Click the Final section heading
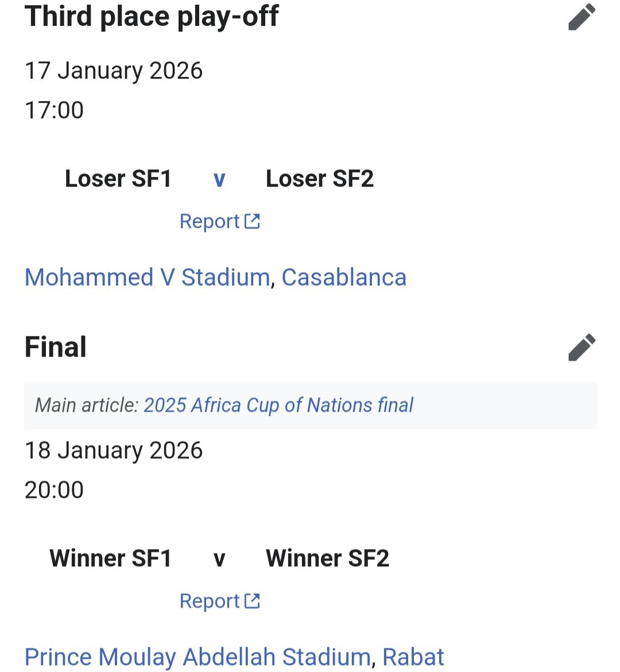Image resolution: width=620 pixels, height=672 pixels. click(56, 347)
